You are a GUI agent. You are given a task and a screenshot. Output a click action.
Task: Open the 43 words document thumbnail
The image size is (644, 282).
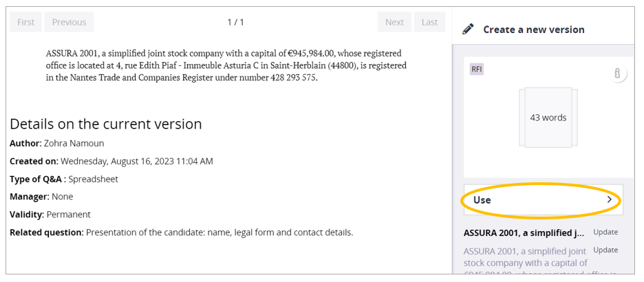(548, 118)
